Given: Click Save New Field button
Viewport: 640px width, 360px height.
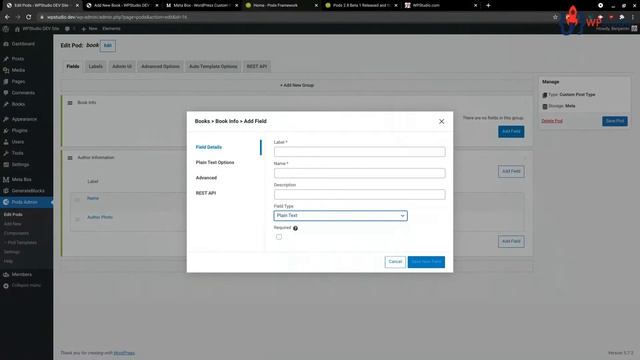Looking at the screenshot, I should pyautogui.click(x=426, y=262).
